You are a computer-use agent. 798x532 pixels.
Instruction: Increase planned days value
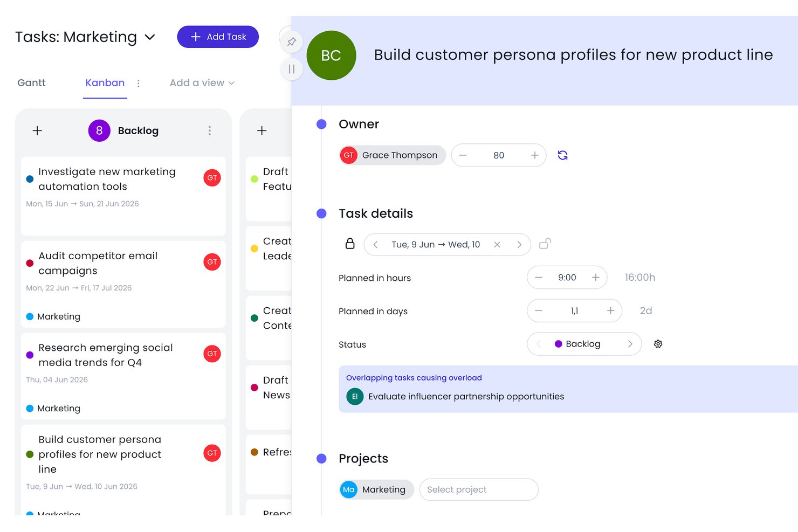pos(610,311)
